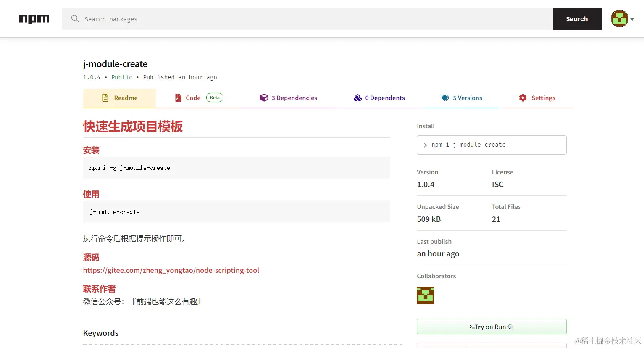
Task: Click the Dependencies box icon
Action: pyautogui.click(x=264, y=98)
